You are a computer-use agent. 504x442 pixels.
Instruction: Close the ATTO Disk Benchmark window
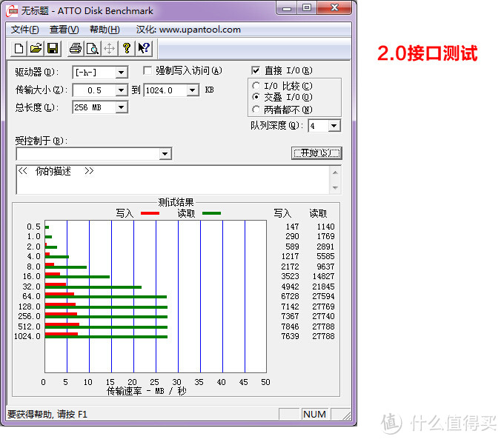pyautogui.click(x=334, y=8)
